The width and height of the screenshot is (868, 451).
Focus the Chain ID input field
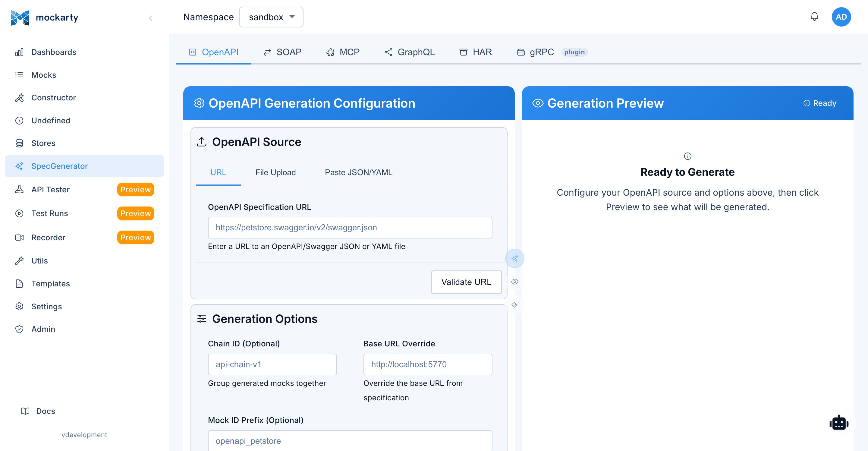272,364
